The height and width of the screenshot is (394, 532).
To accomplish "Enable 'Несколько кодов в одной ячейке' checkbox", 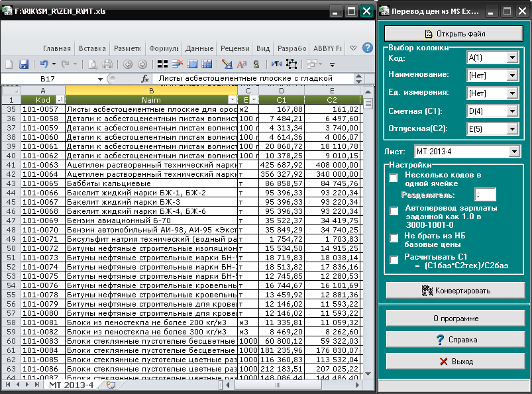I will pos(394,179).
